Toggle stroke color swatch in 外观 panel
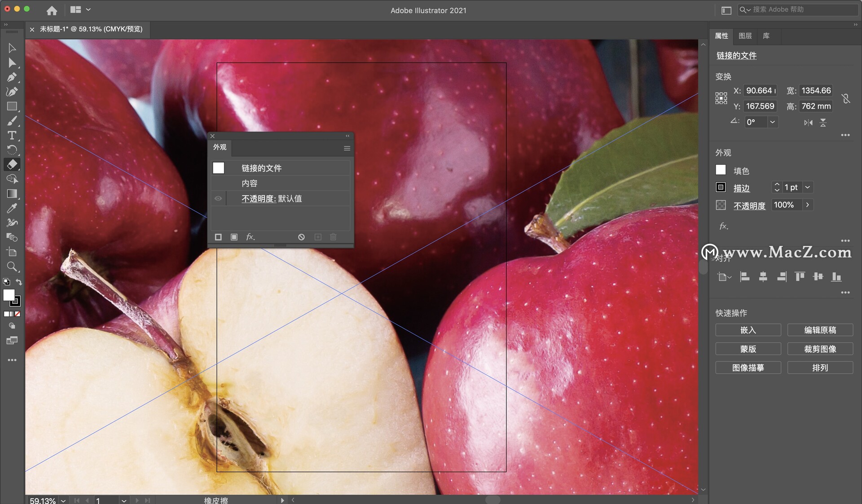Image resolution: width=862 pixels, height=504 pixels. [x=218, y=237]
